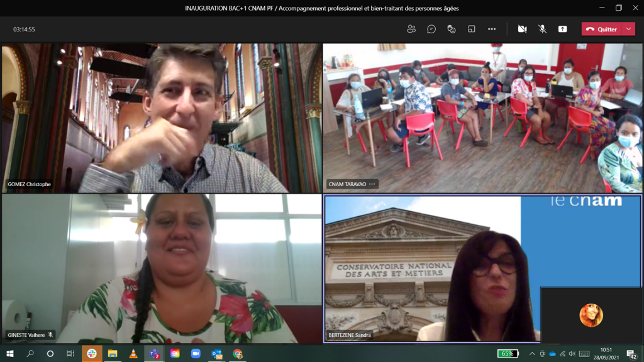The width and height of the screenshot is (644, 362).
Task: Click the 65% battery indicator
Action: 508,353
